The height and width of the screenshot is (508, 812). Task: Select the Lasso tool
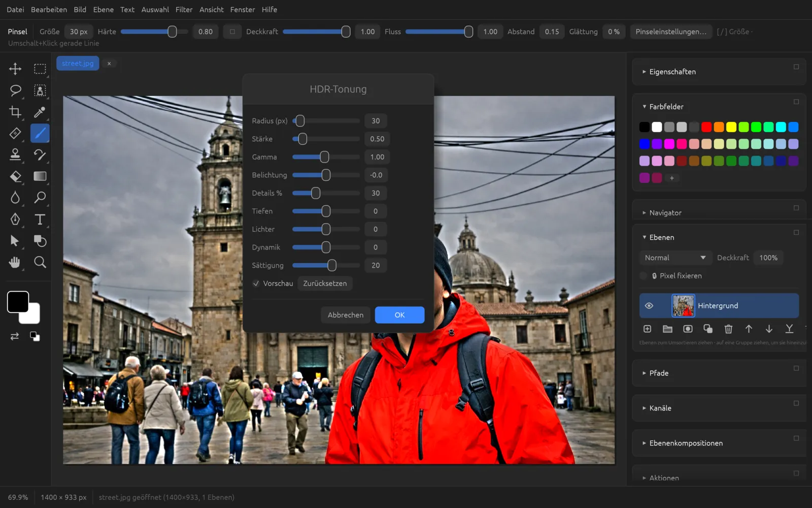15,90
